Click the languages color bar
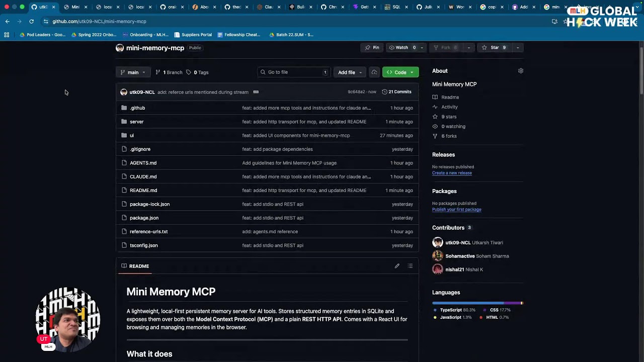The height and width of the screenshot is (362, 644). 477,303
